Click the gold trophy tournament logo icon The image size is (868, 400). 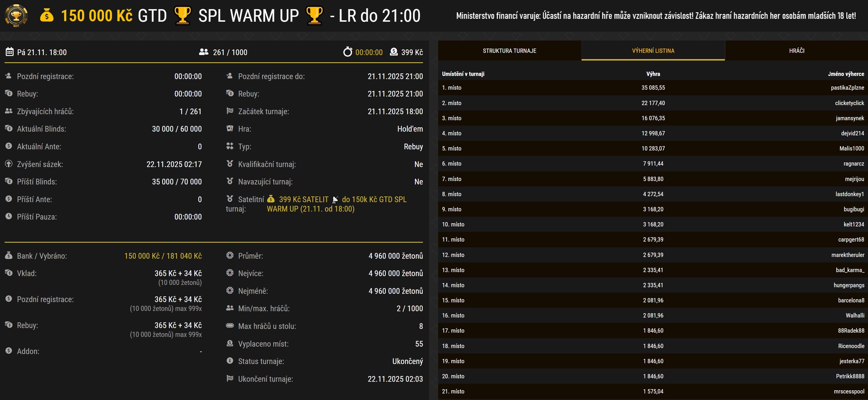[16, 15]
